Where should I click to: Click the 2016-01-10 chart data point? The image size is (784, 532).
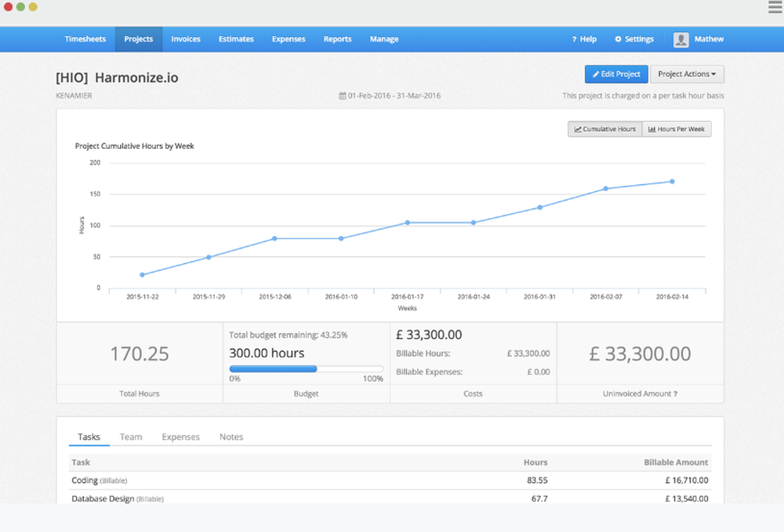coord(341,239)
